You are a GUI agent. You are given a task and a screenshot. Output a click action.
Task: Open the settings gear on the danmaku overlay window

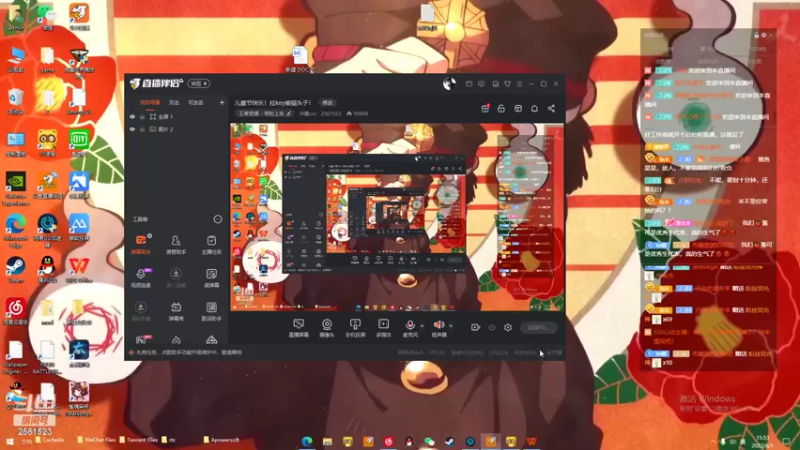click(763, 35)
